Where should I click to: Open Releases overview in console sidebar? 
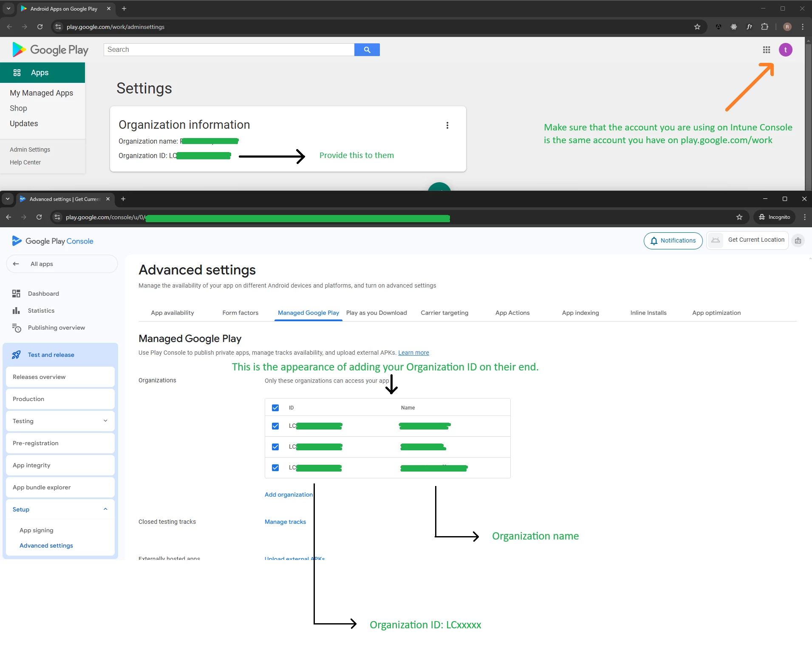(x=60, y=377)
